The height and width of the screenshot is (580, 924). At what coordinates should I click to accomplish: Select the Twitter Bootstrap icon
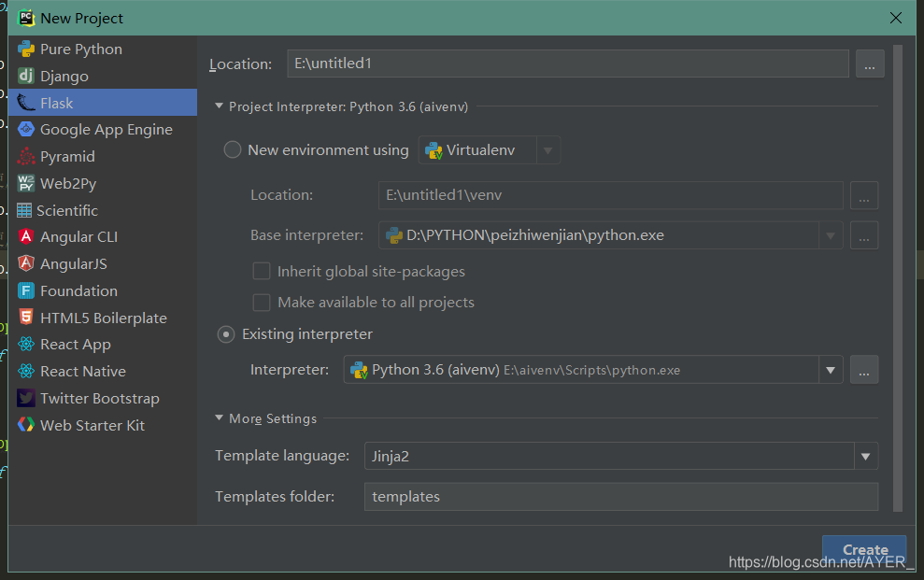(26, 398)
